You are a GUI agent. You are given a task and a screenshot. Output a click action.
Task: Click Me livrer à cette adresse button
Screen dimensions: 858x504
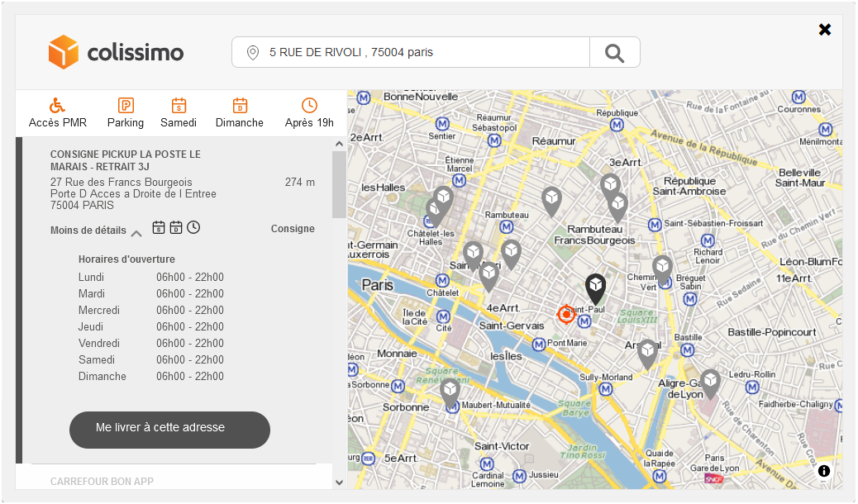(x=169, y=430)
